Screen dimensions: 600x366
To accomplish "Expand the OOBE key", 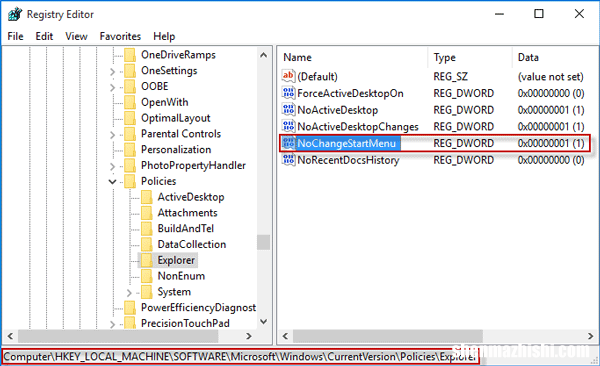I will click(112, 87).
